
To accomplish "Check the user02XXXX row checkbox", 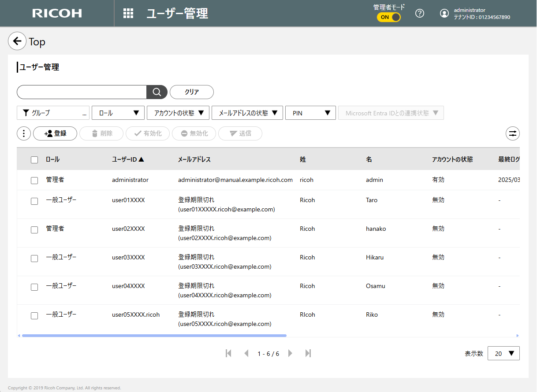I will tap(34, 230).
